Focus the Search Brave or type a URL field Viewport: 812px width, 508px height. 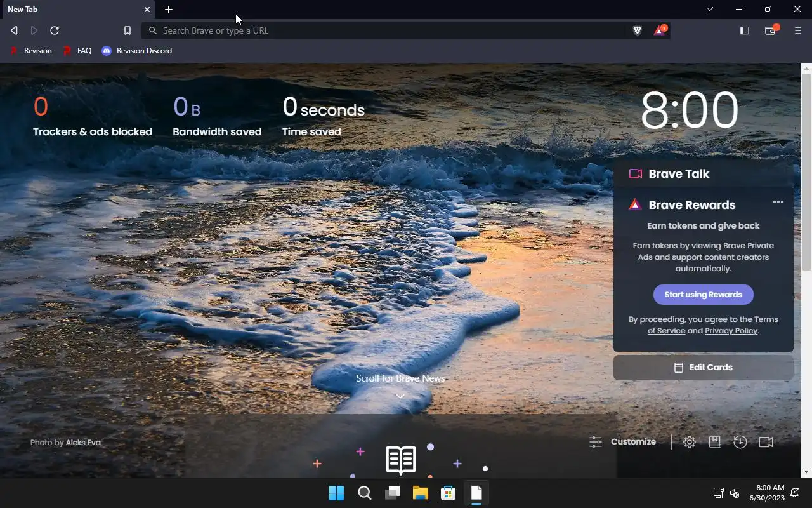click(x=383, y=30)
